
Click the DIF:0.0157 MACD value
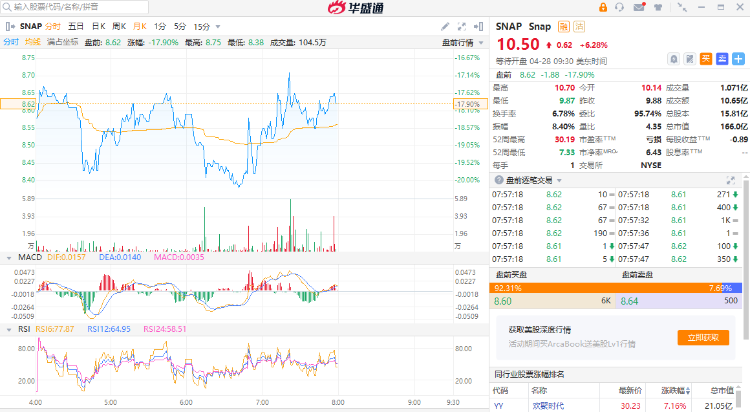(66, 257)
